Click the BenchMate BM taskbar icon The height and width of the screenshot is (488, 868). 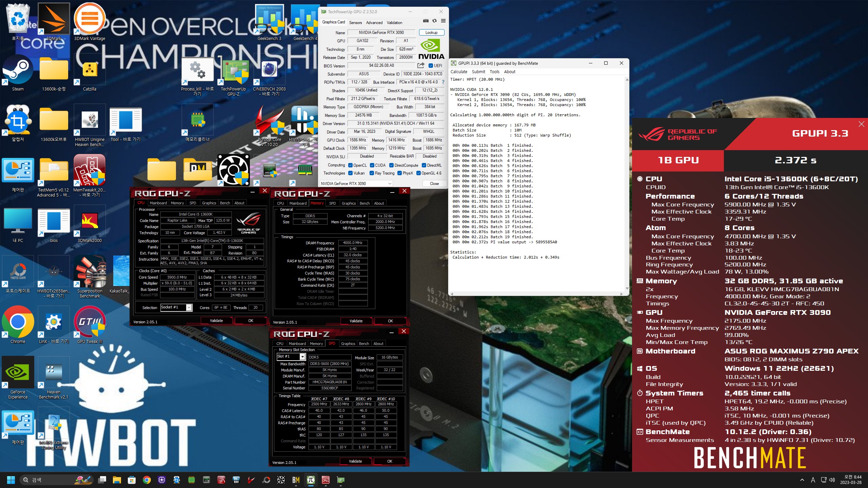point(296,480)
